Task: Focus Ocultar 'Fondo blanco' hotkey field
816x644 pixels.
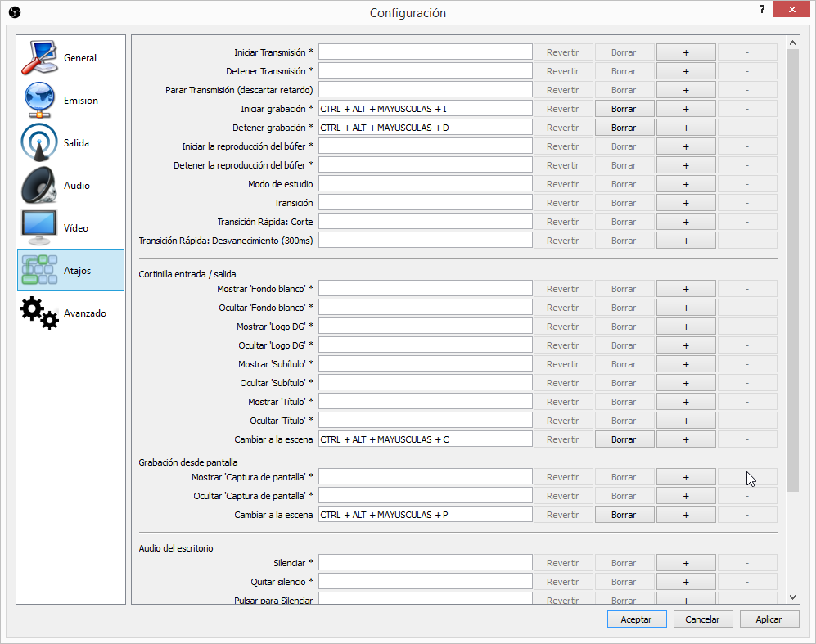Action: click(425, 307)
